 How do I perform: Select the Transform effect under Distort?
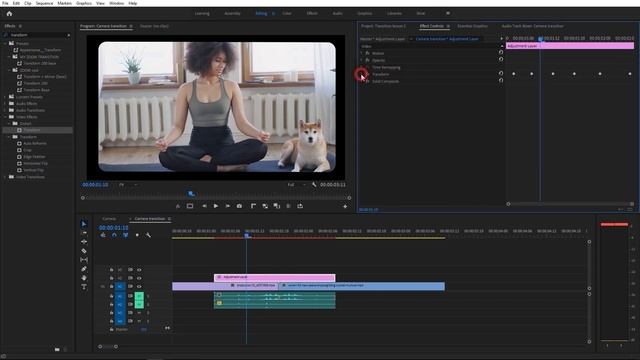point(31,130)
